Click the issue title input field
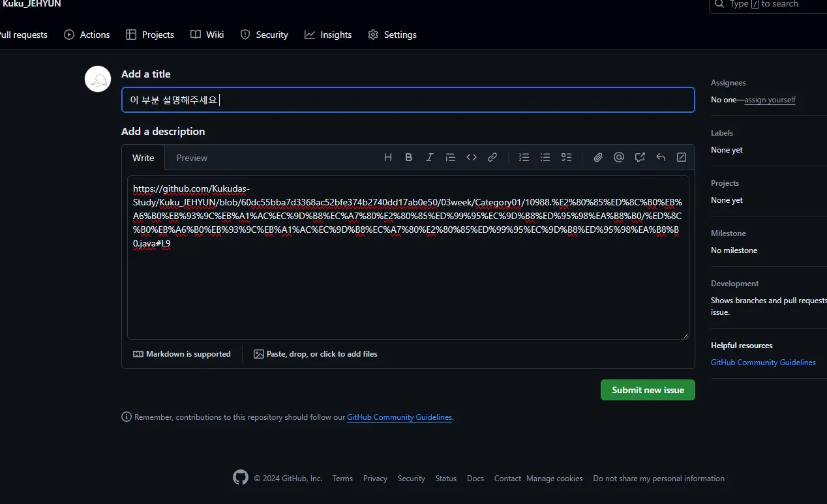 click(408, 100)
